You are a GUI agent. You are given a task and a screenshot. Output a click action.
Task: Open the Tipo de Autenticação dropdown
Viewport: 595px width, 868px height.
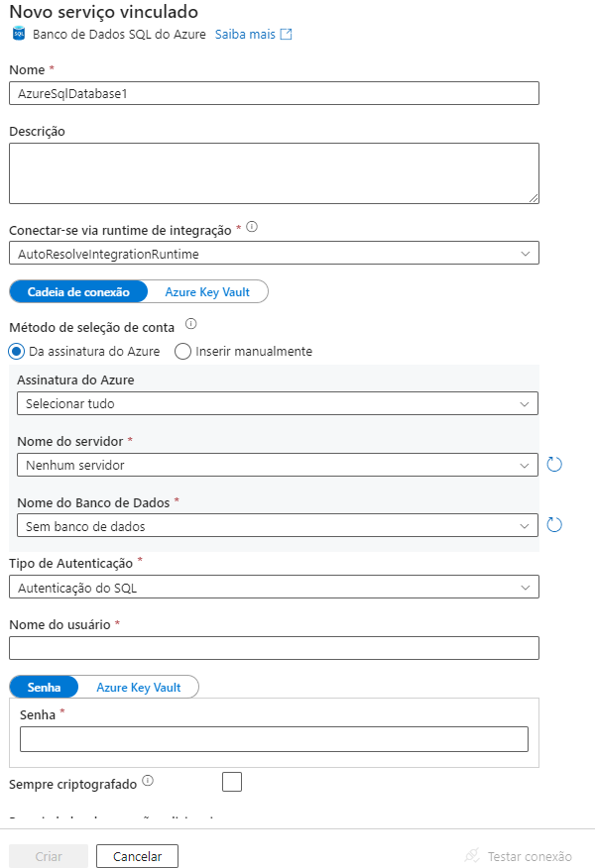click(x=274, y=588)
